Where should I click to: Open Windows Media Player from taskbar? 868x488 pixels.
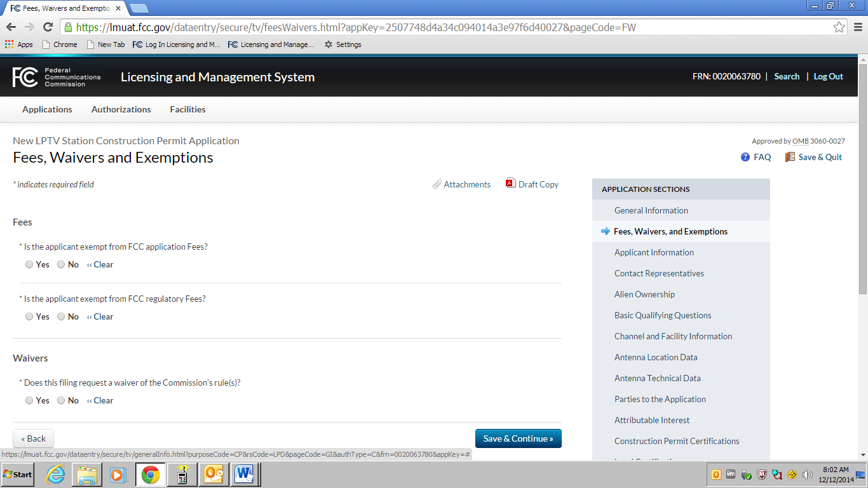(118, 475)
